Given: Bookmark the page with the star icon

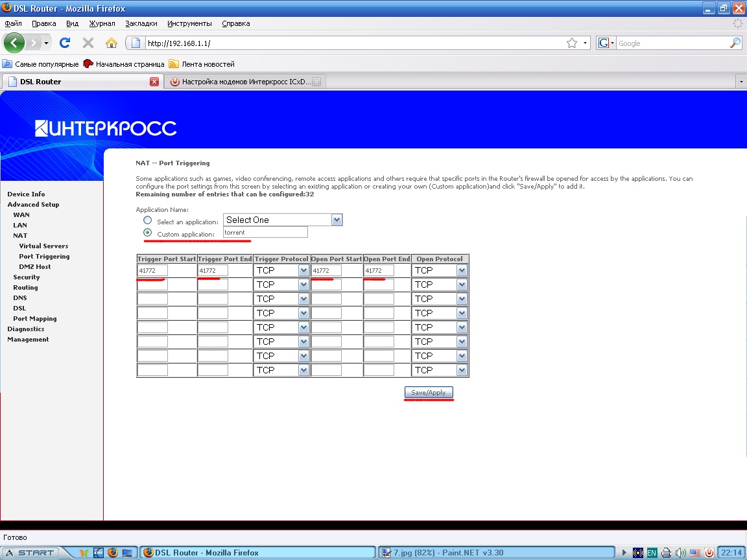Looking at the screenshot, I should pos(571,43).
